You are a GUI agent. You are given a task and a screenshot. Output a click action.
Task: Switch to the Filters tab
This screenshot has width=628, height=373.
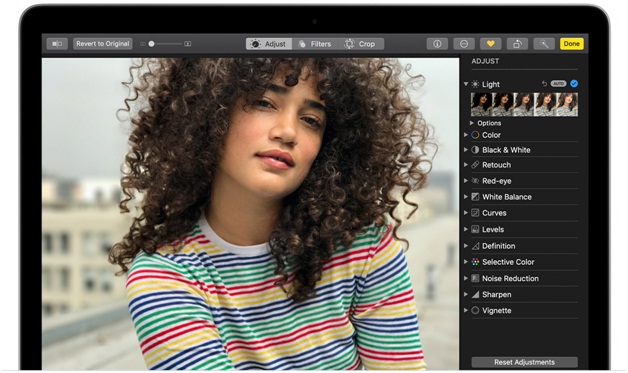click(315, 44)
